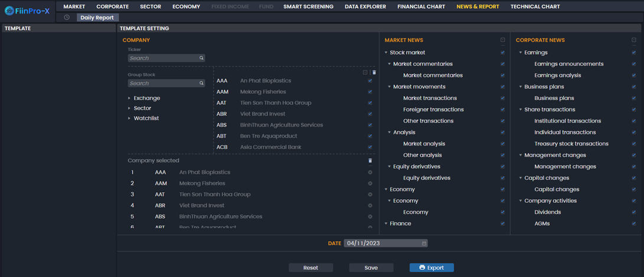Click trash icon above the stock list
The width and height of the screenshot is (644, 277).
click(374, 72)
